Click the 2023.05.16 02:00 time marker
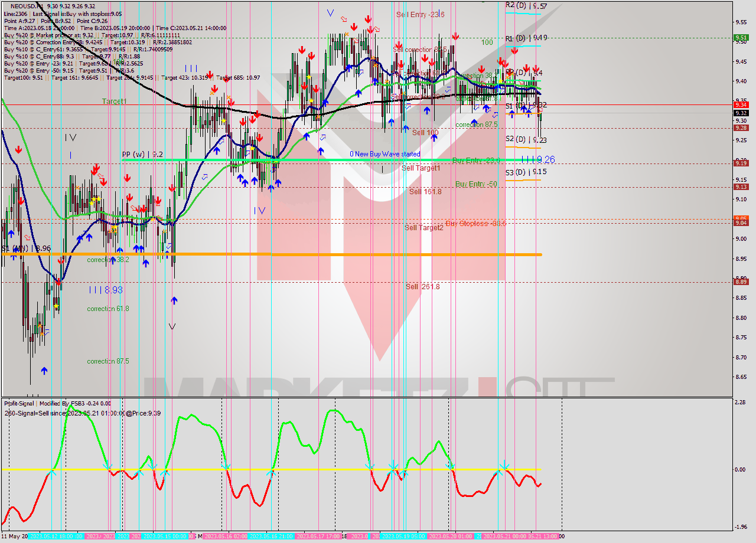756x543 pixels. (x=224, y=537)
